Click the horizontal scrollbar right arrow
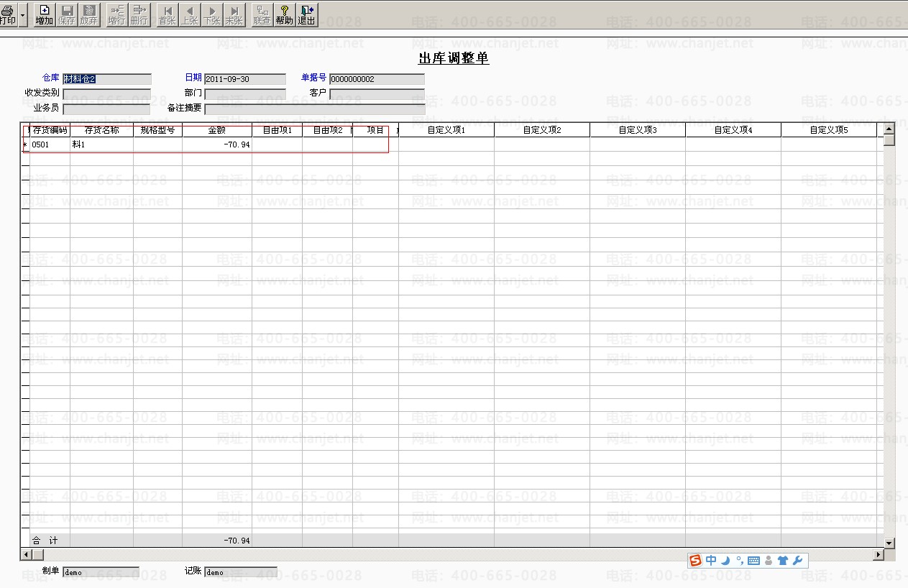The height and width of the screenshot is (588, 908). pos(878,555)
